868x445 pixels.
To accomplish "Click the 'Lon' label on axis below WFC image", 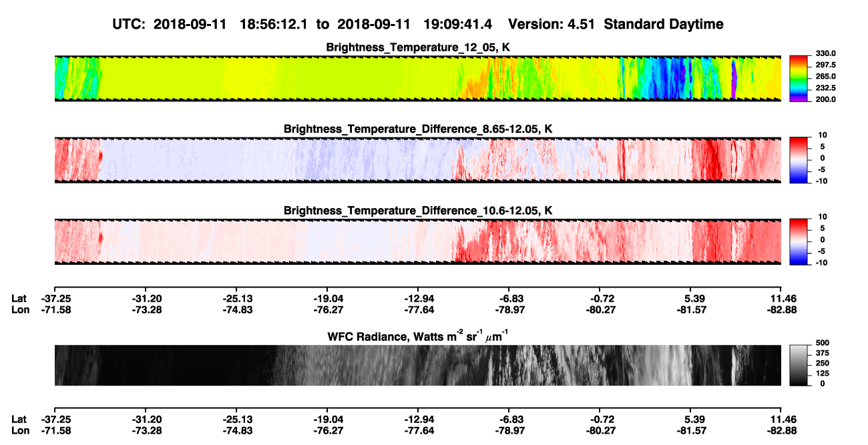I will [x=20, y=430].
